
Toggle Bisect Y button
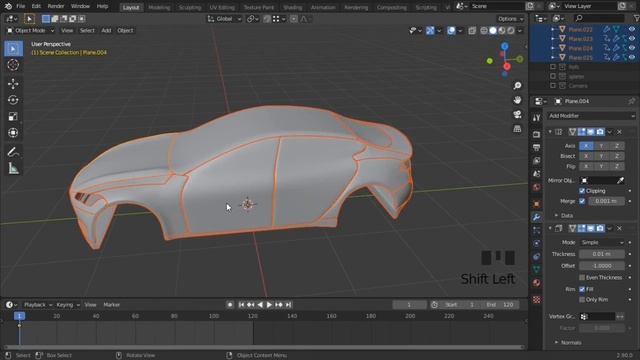click(x=601, y=156)
